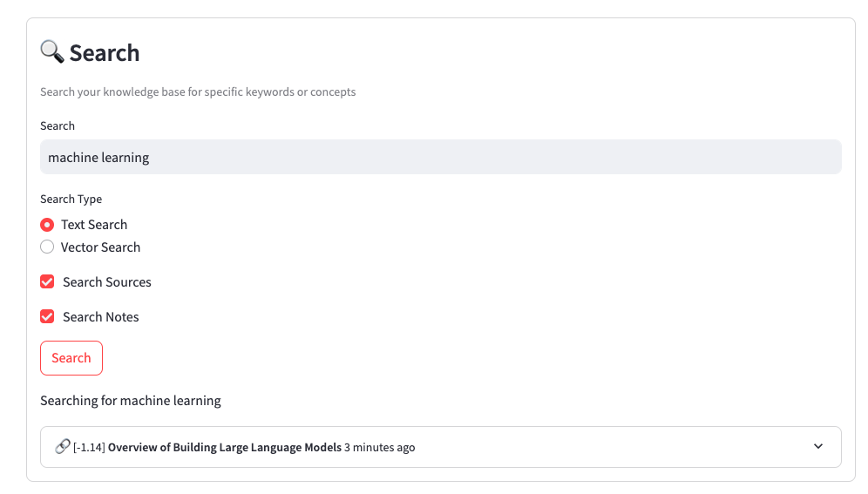Click the chain link icon in the result row
The width and height of the screenshot is (868, 494).
(x=62, y=447)
